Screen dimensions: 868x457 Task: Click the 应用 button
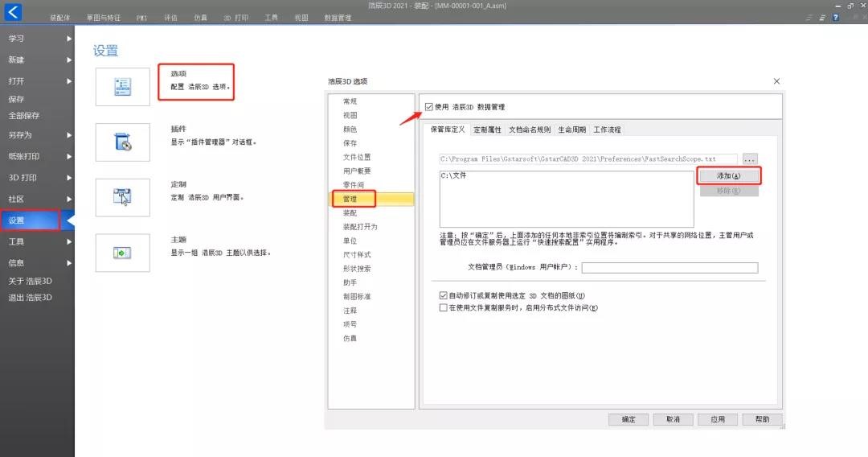pyautogui.click(x=718, y=419)
